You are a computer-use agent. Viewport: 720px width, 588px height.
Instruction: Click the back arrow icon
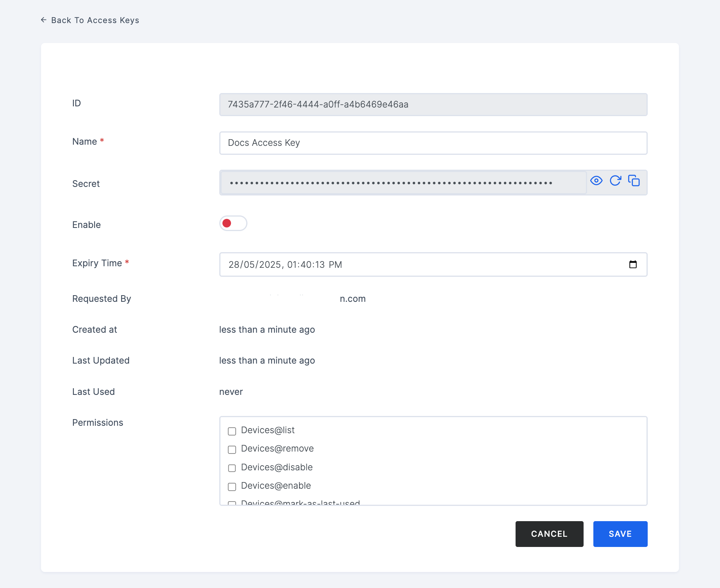tap(44, 20)
